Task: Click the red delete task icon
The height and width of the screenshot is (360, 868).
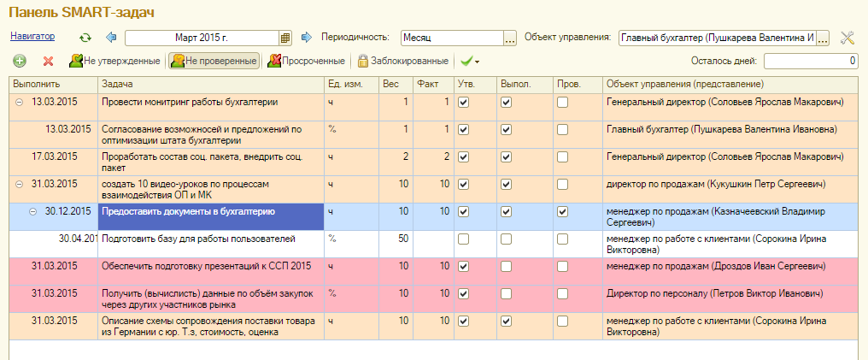Action: [48, 62]
